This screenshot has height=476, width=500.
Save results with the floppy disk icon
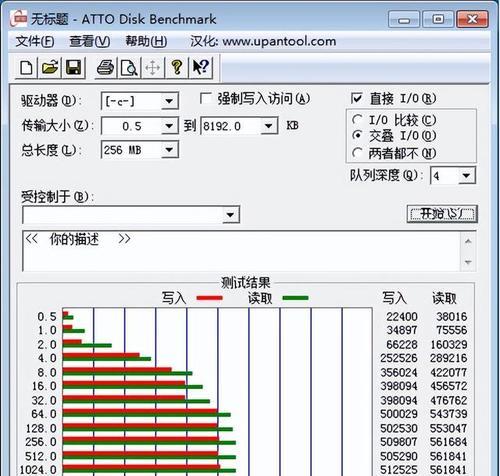(74, 68)
